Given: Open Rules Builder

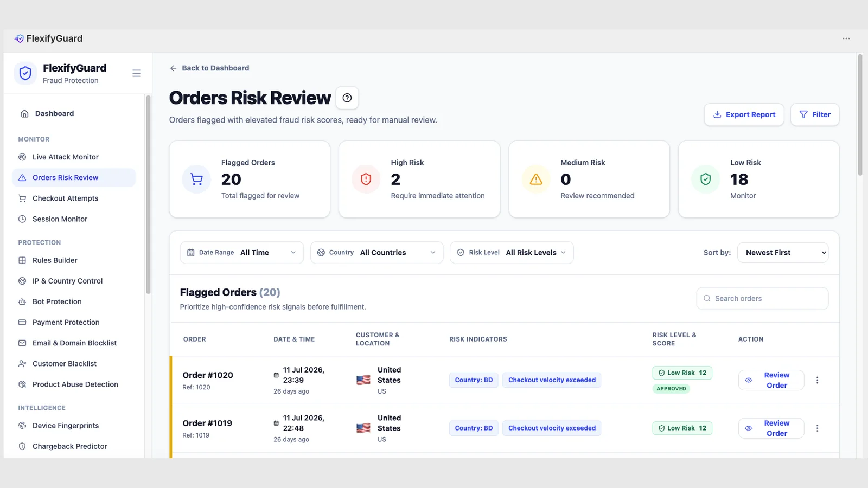Looking at the screenshot, I should (74, 260).
